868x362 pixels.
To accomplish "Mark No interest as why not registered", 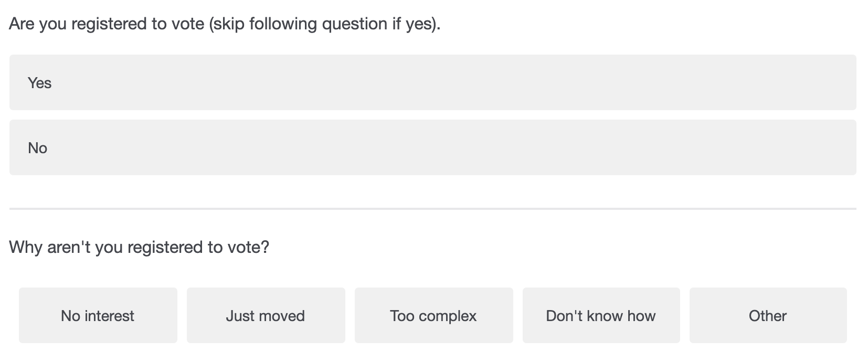I will click(x=98, y=315).
